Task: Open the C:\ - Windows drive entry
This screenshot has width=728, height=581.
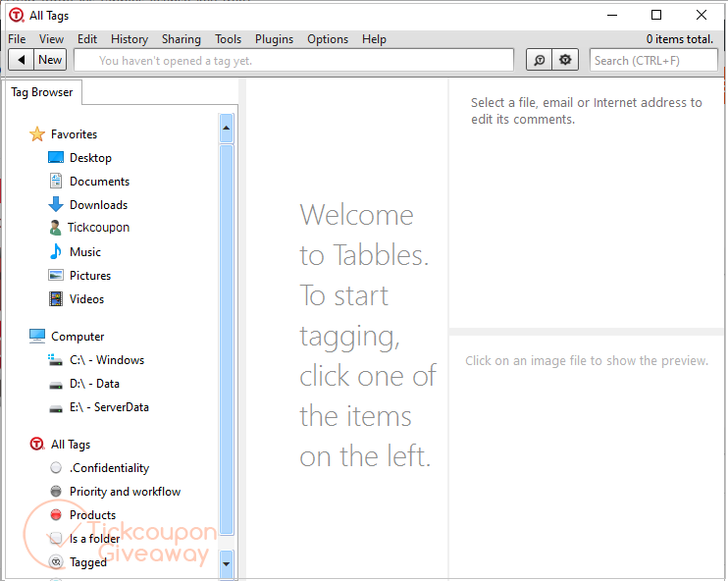Action: tap(107, 360)
